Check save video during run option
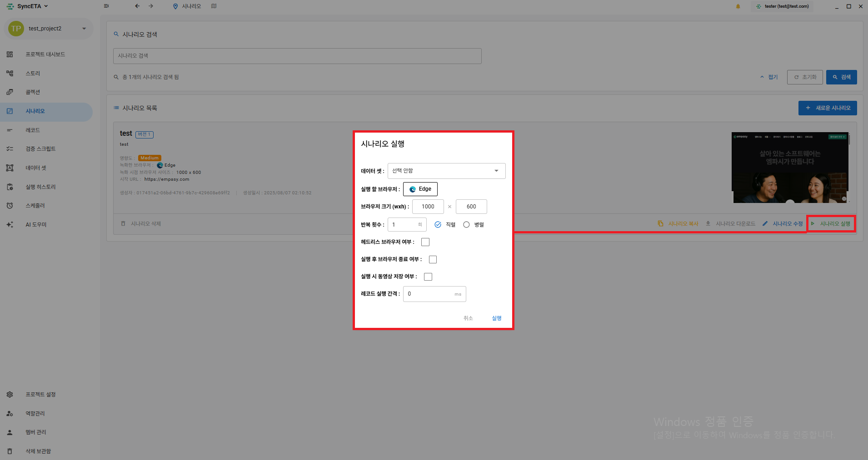This screenshot has height=460, width=868. 428,277
